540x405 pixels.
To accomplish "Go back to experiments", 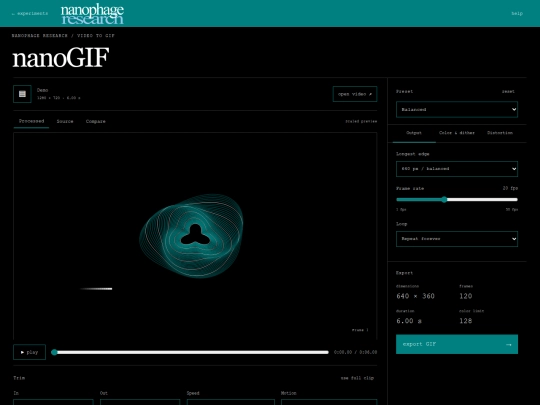I will pos(30,13).
